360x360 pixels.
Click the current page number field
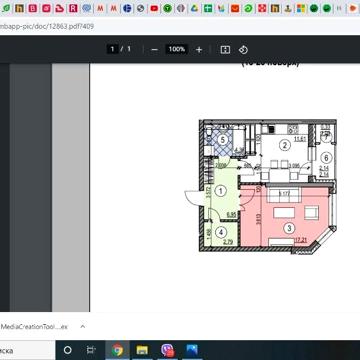(x=112, y=49)
